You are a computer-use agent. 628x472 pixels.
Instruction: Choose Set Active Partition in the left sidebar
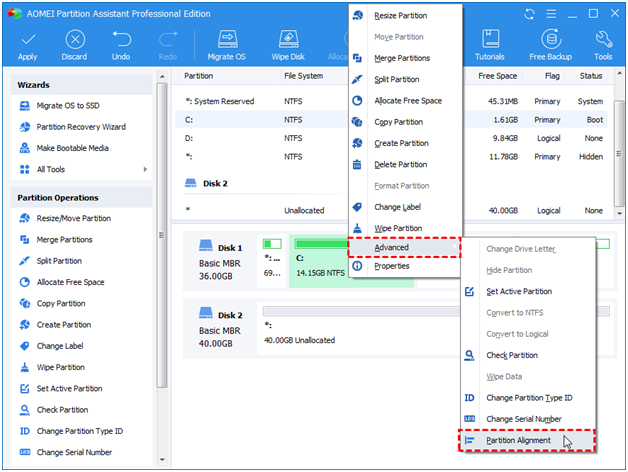(61, 388)
